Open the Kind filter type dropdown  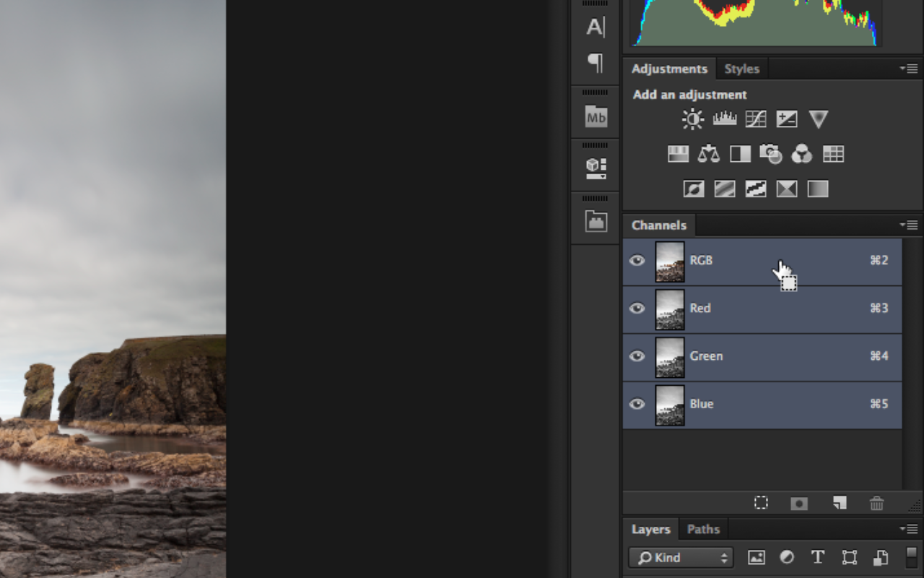point(681,557)
